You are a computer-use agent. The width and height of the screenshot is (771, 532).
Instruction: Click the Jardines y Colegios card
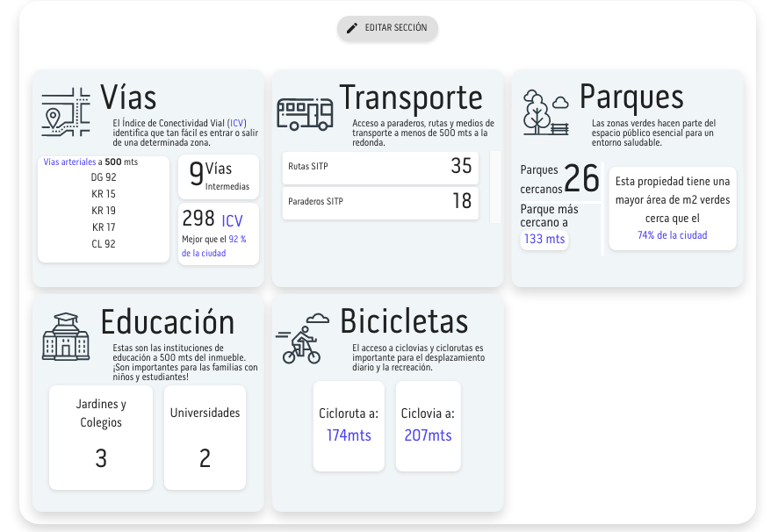point(101,436)
